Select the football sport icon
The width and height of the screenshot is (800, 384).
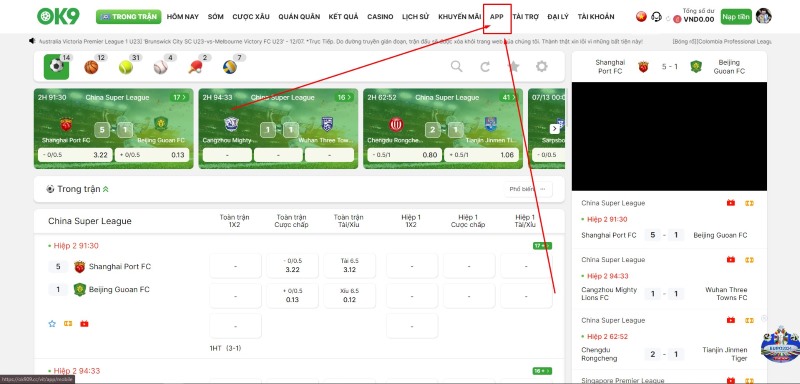[57, 66]
